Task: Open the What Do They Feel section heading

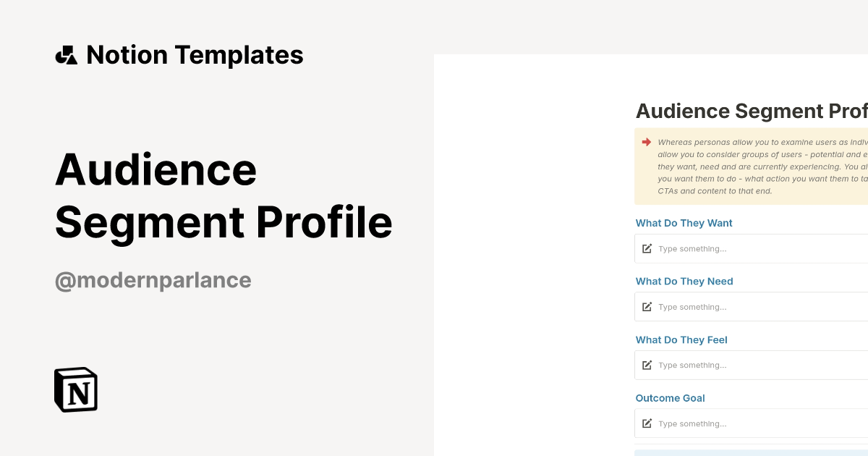Action: [681, 339]
